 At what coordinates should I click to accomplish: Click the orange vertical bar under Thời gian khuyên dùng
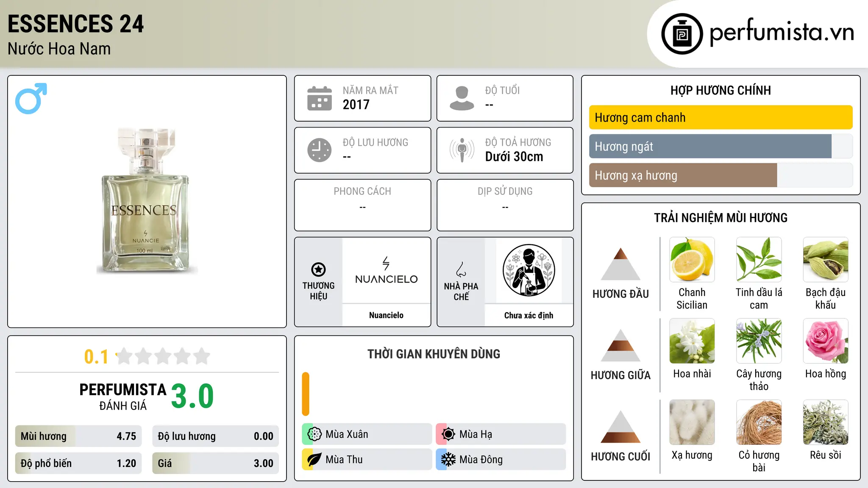306,394
